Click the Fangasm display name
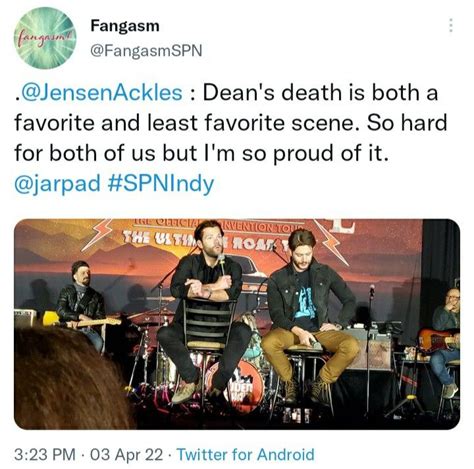This screenshot has width=474, height=469. (125, 26)
